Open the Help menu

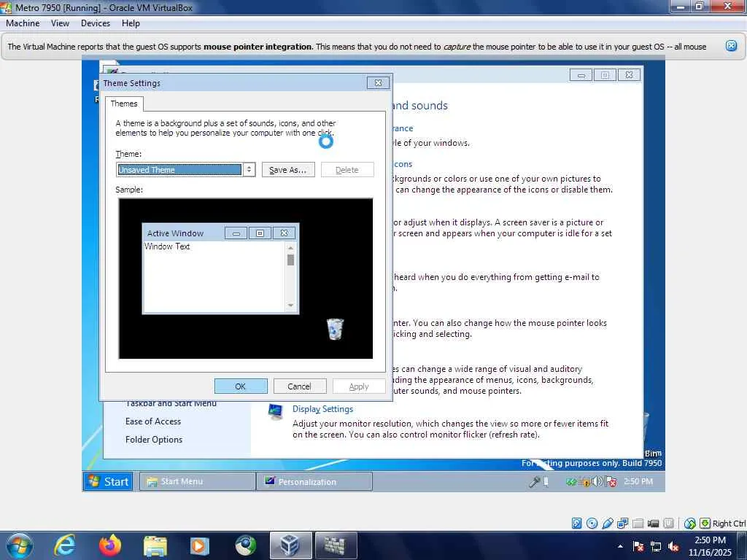point(131,23)
